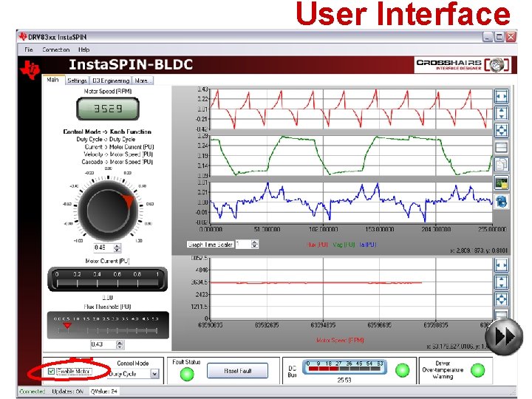The height and width of the screenshot is (399, 532).
Task: Open the D3 Engineering tab
Action: [111, 81]
